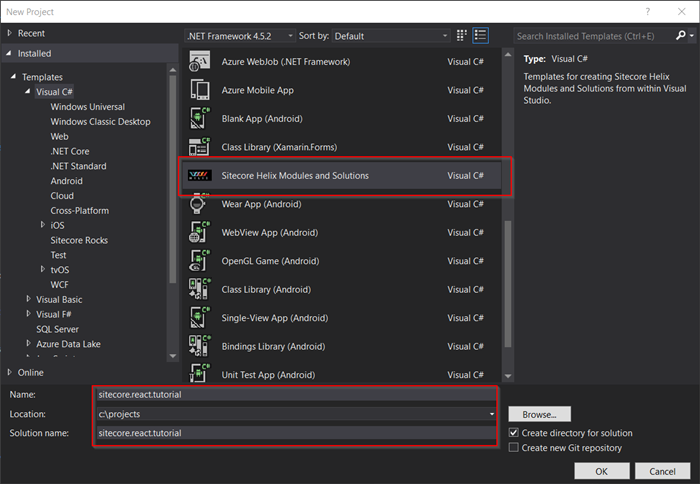Viewport: 700px width, 484px height.
Task: Click the Azure Mobile App template icon
Action: click(x=199, y=90)
